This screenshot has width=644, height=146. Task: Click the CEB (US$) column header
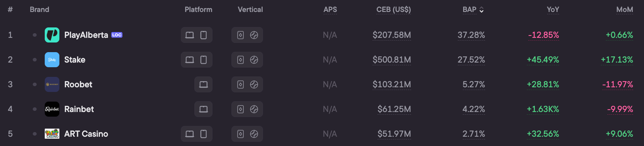[394, 10]
